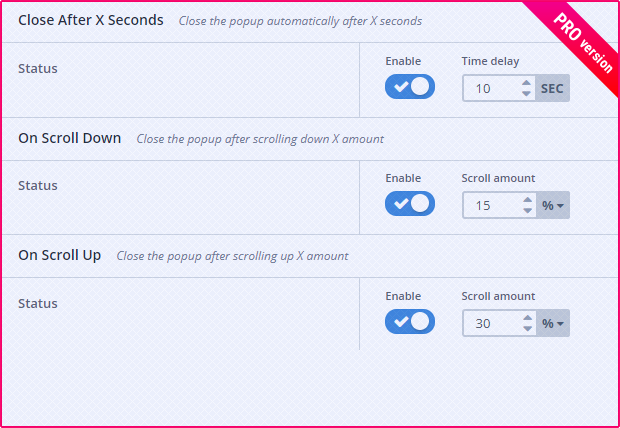The height and width of the screenshot is (428, 620).
Task: Decrease On Scroll Up scroll amount
Action: point(526,329)
